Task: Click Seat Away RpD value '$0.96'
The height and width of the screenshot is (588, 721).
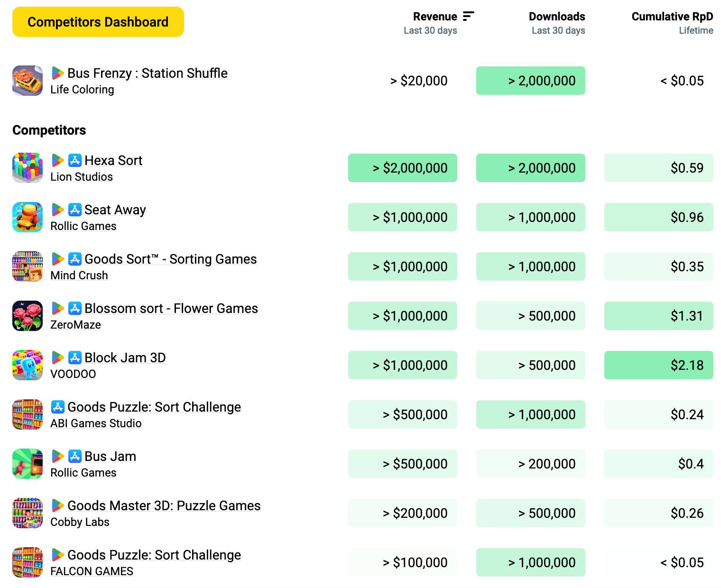Action: click(659, 217)
